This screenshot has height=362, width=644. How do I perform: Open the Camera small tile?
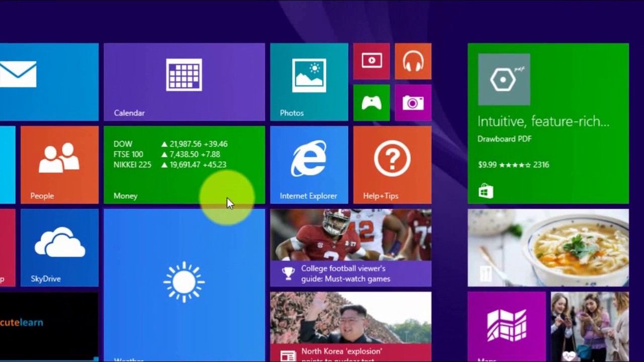pyautogui.click(x=413, y=103)
